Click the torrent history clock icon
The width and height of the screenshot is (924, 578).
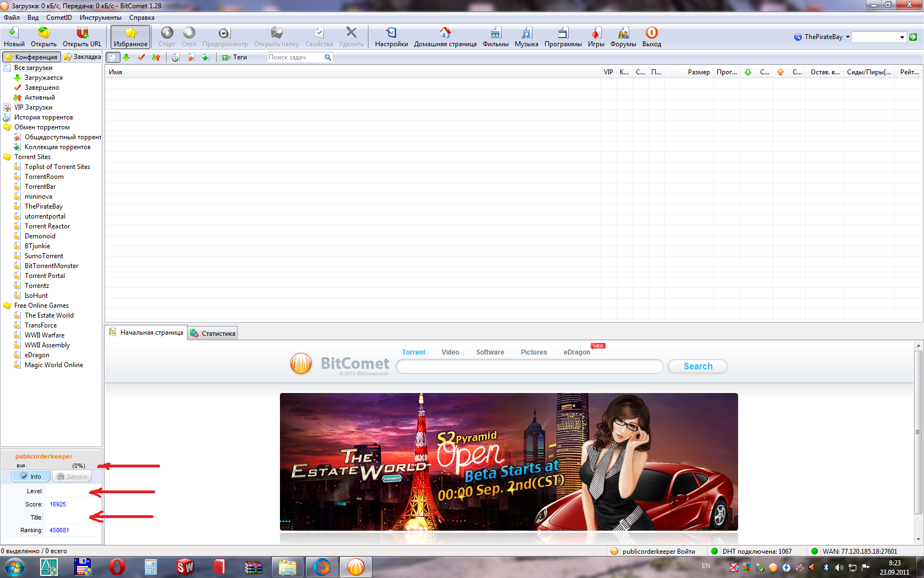(175, 57)
